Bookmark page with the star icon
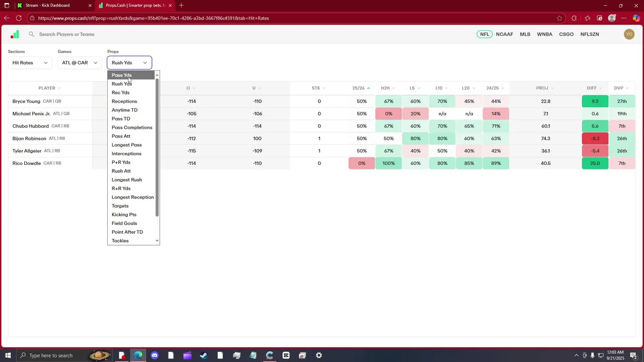The width and height of the screenshot is (644, 362). 559,18
